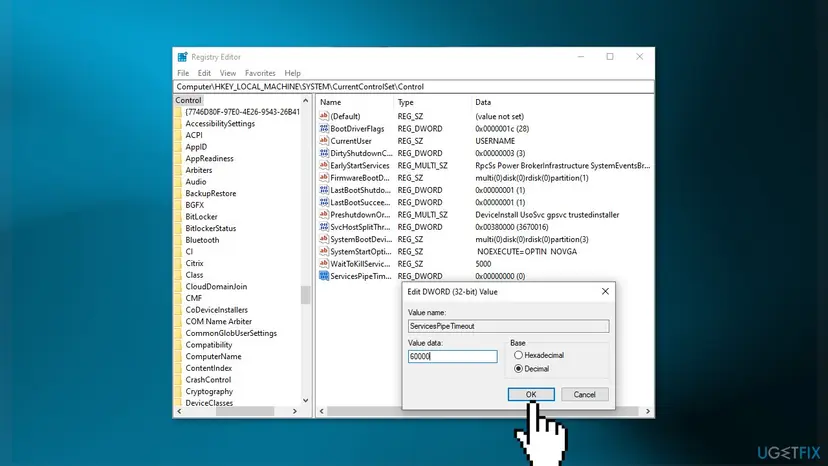Click the AccessibilitySettings folder icon
Viewport: 828px width, 466px height.
(178, 124)
